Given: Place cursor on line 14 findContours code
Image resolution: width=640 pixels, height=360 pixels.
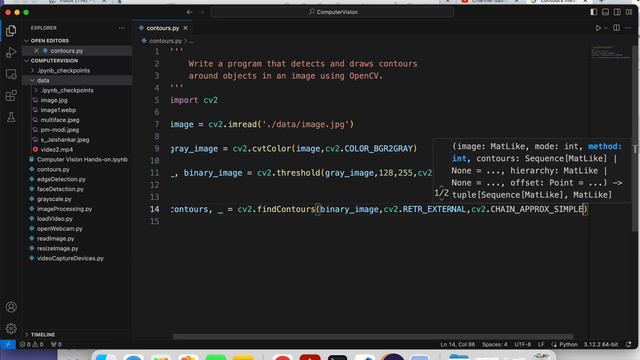Looking at the screenshot, I should pos(379,209).
